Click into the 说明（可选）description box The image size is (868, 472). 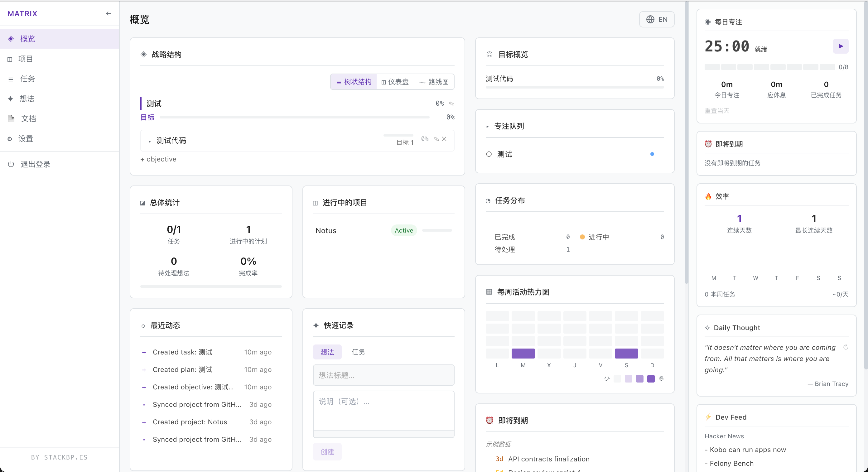pyautogui.click(x=383, y=411)
